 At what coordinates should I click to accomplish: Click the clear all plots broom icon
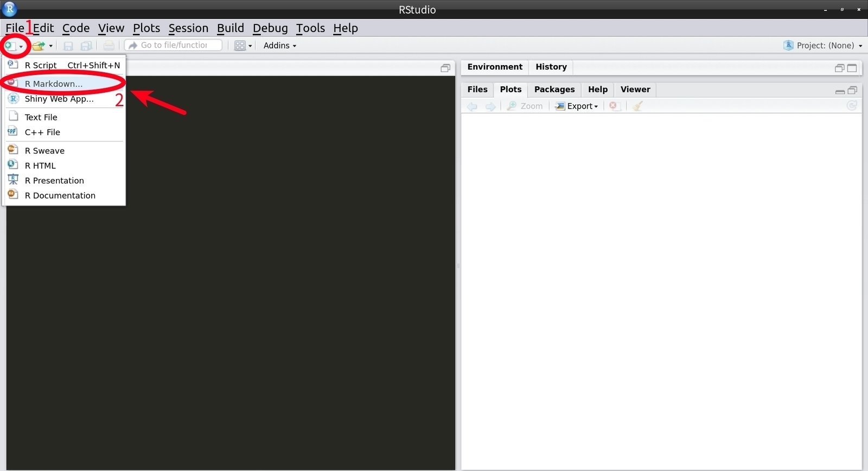[x=637, y=106]
